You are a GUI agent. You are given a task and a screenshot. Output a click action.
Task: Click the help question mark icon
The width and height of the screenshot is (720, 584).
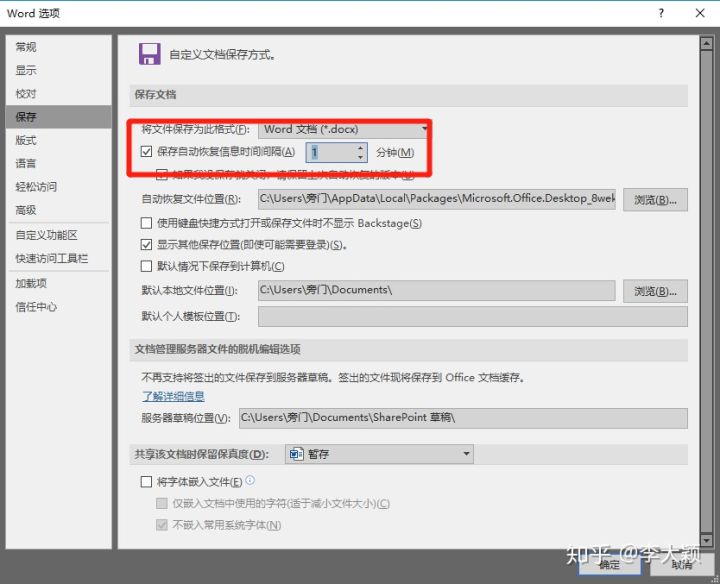point(661,13)
